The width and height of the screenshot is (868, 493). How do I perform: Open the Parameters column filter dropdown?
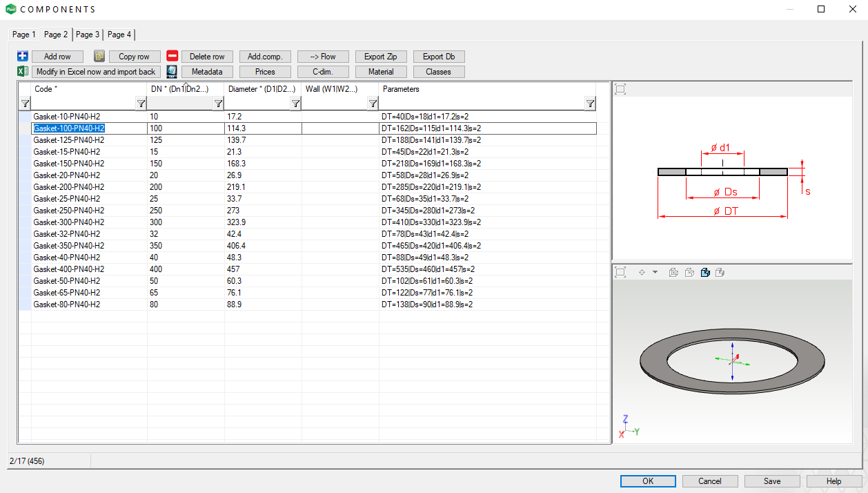[590, 104]
